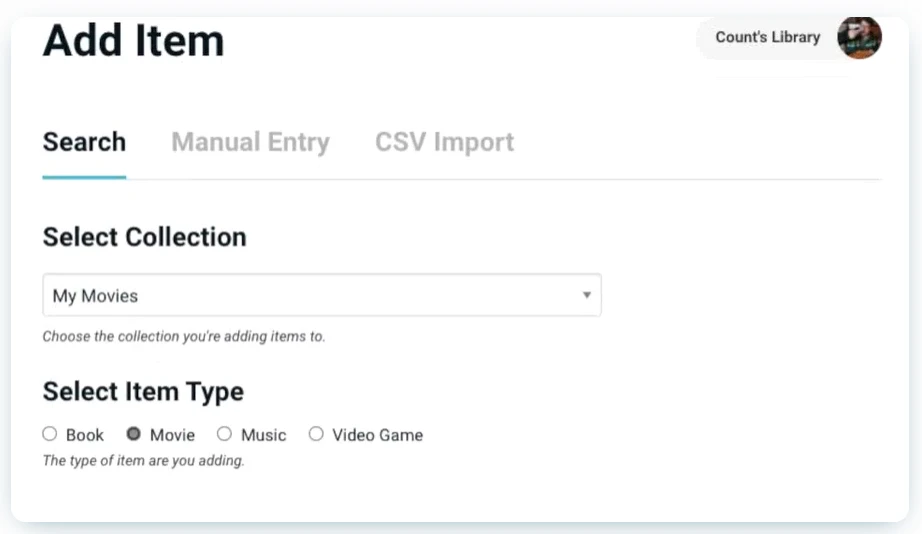The width and height of the screenshot is (922, 534).
Task: Click the "Music" item type label
Action: point(263,435)
